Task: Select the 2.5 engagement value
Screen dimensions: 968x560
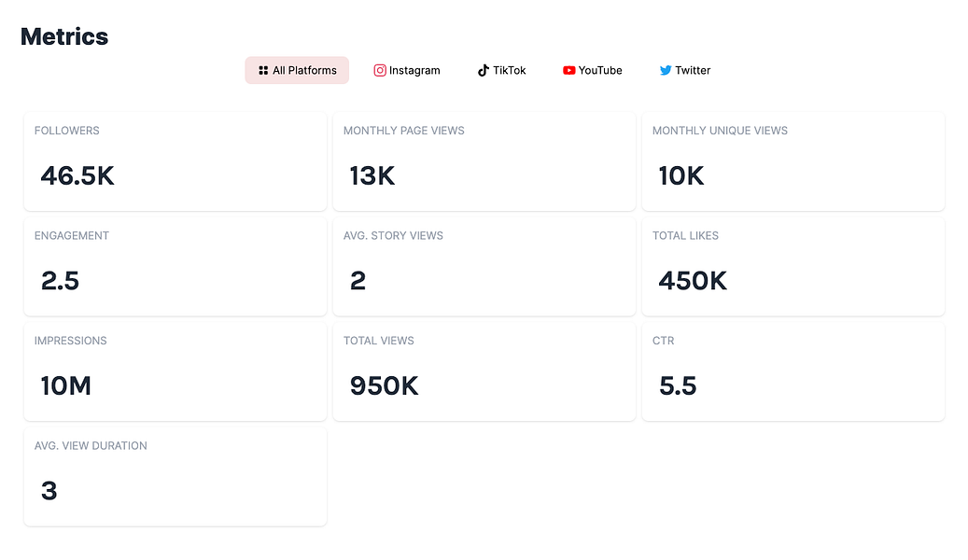Action: (60, 281)
